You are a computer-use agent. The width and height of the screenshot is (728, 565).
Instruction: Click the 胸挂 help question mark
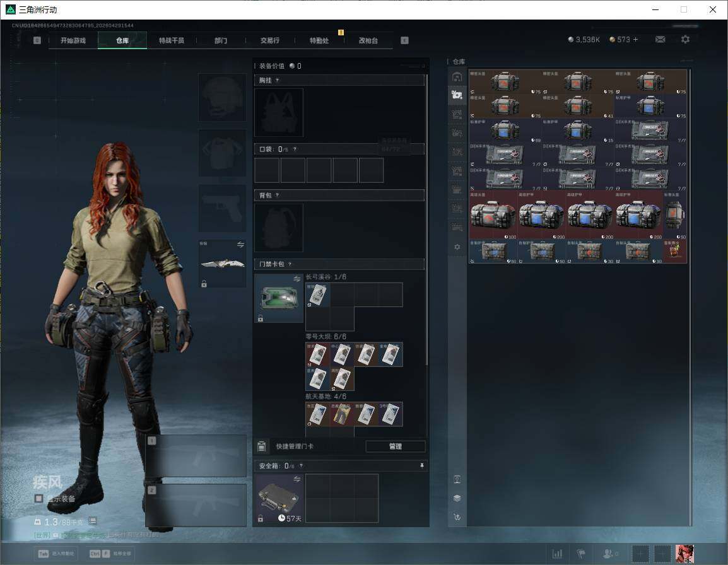pos(277,80)
